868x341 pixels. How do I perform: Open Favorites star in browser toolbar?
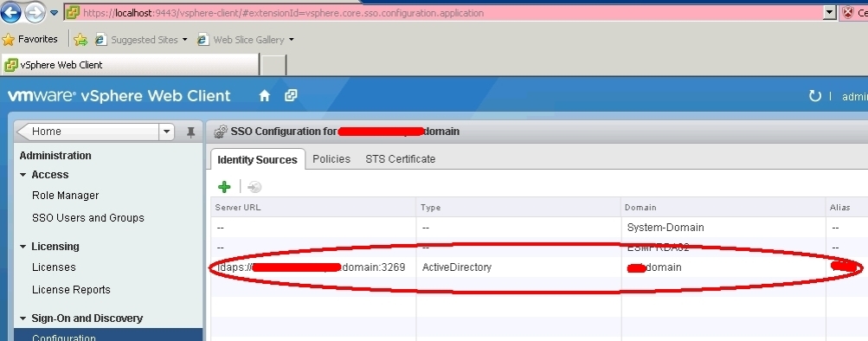[x=30, y=39]
